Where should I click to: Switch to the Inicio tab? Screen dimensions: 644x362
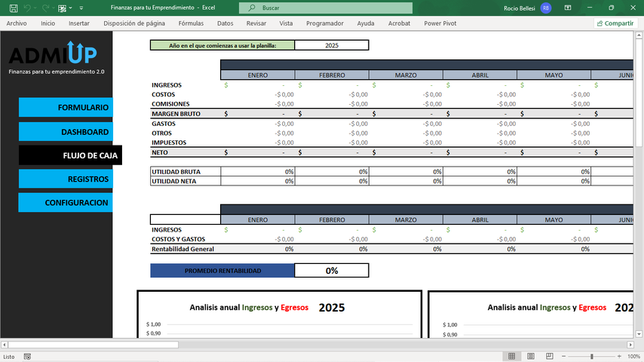48,23
